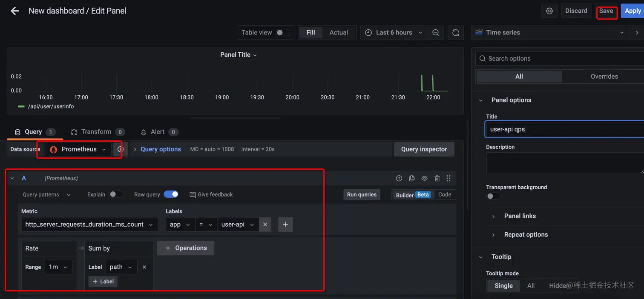The height and width of the screenshot is (299, 644).
Task: Select Overrides options tab
Action: [604, 77]
